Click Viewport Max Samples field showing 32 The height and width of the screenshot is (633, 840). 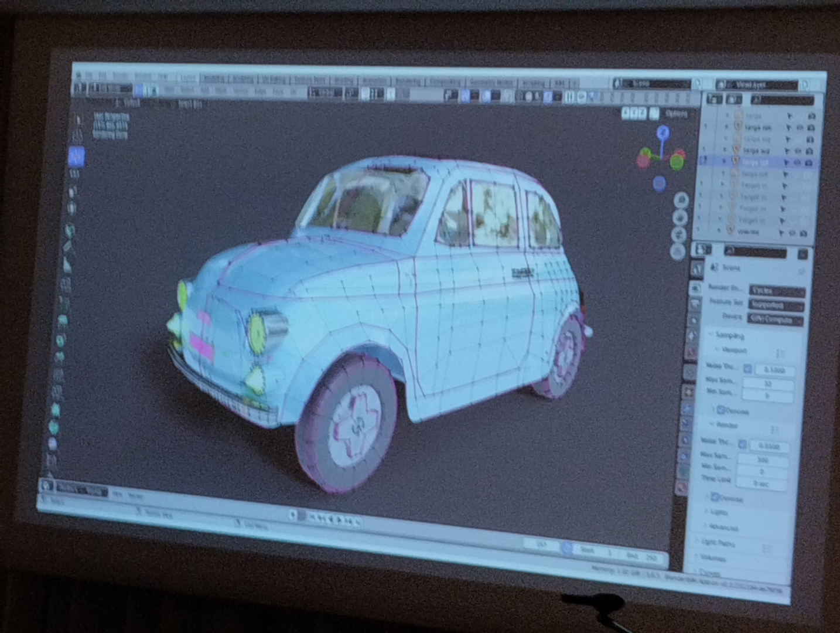768,384
